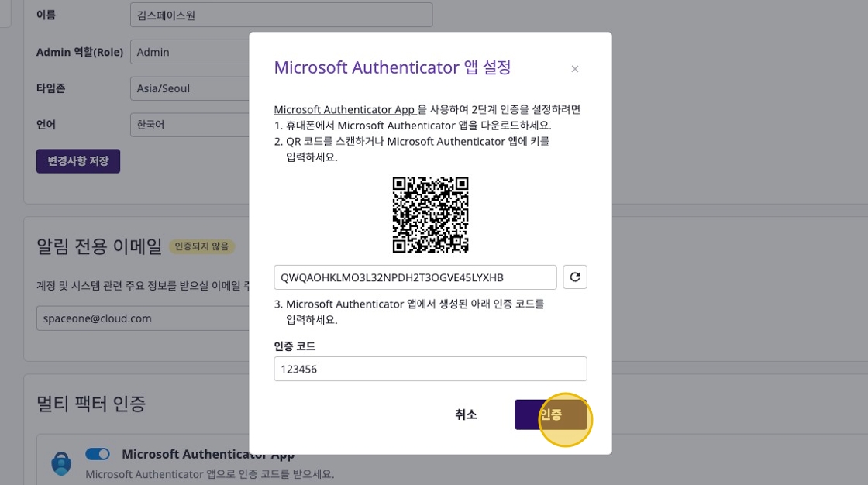Click the 인증되지 않음 status badge
868x485 pixels.
201,246
